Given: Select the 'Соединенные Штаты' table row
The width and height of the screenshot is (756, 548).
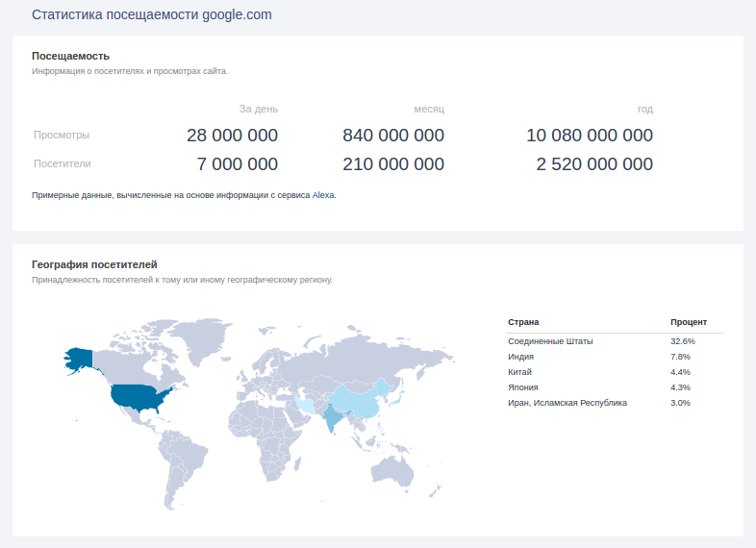Looking at the screenshot, I should (550, 341).
